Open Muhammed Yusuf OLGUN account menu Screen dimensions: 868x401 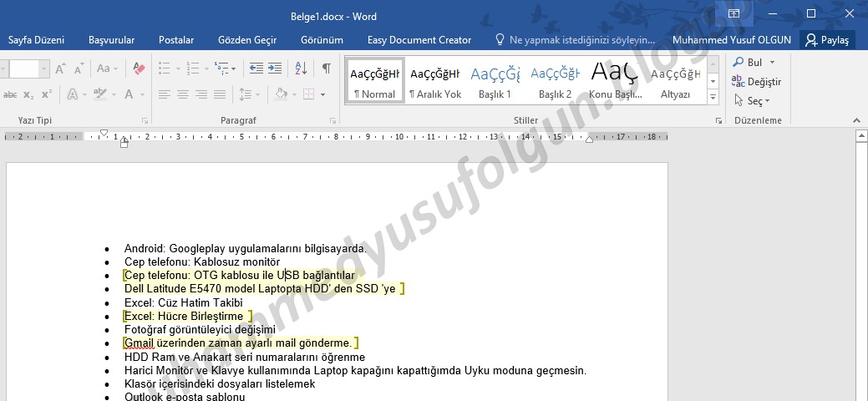[x=731, y=40]
